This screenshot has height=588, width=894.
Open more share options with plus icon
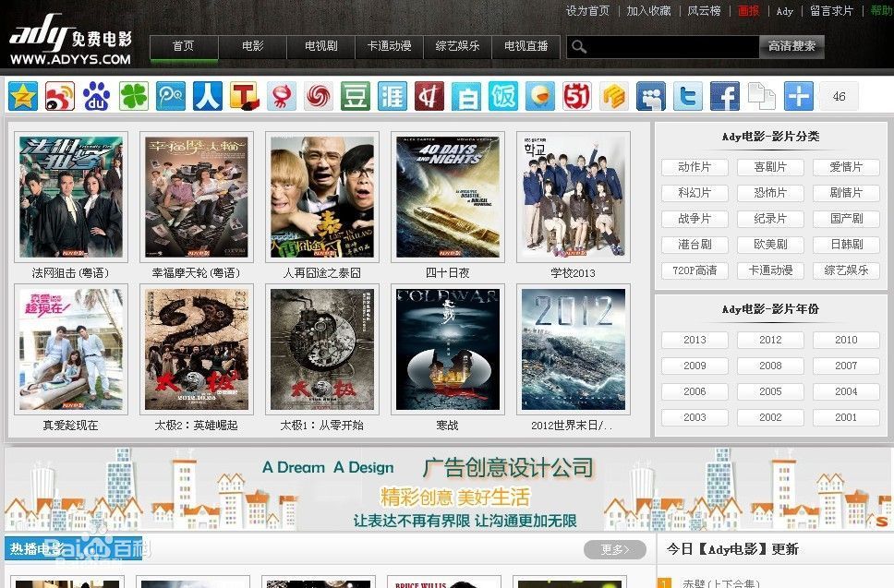tap(799, 96)
